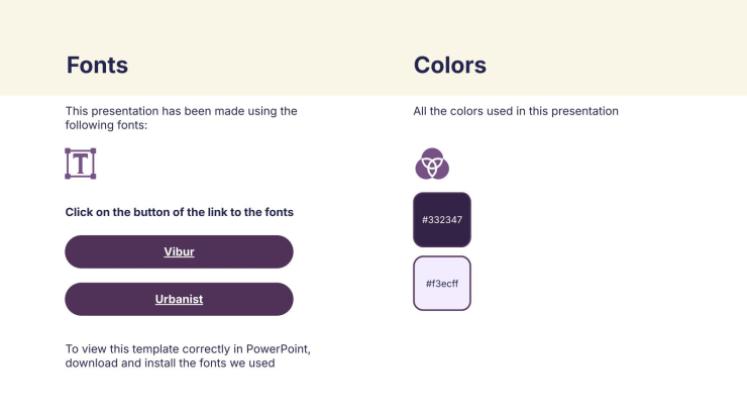The width and height of the screenshot is (747, 420).
Task: Click the overlapping color circles icon
Action: [x=432, y=163]
